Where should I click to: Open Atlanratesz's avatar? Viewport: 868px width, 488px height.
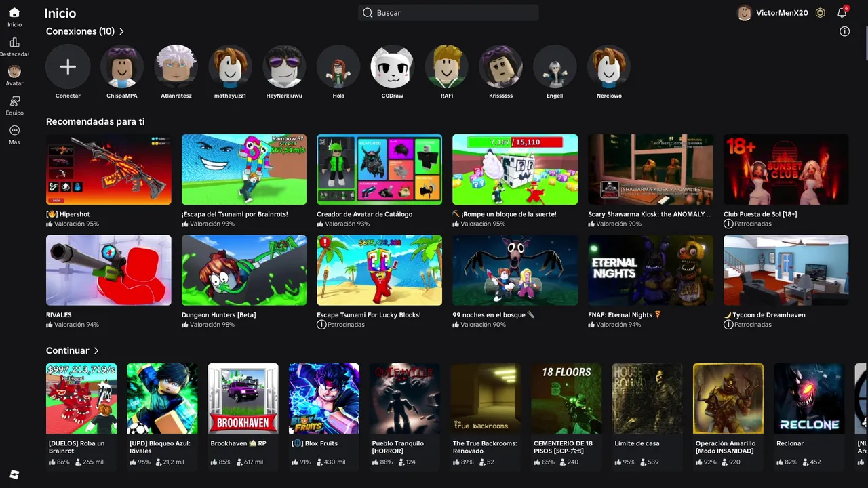click(176, 66)
